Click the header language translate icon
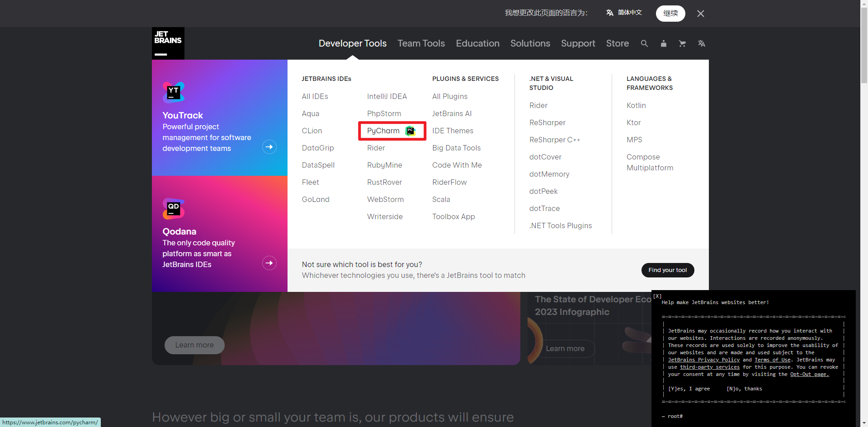868x427 pixels. click(x=701, y=43)
